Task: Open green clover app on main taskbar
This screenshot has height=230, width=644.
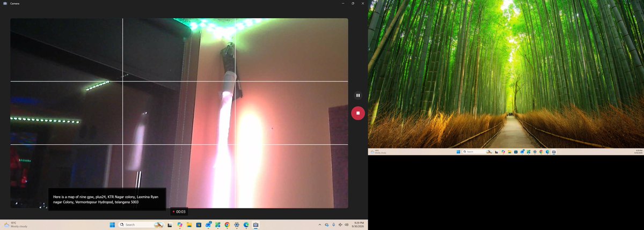Action: pos(217,225)
